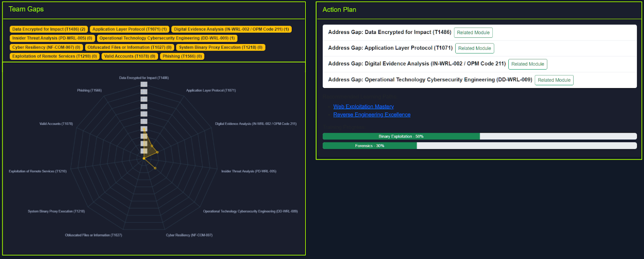Open Related Module for Operational Technology gap

(554, 80)
